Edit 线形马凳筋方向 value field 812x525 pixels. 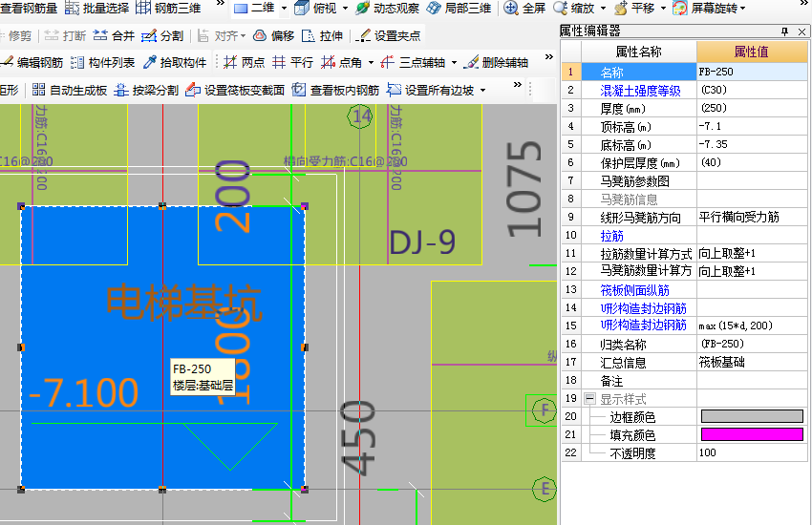[752, 218]
